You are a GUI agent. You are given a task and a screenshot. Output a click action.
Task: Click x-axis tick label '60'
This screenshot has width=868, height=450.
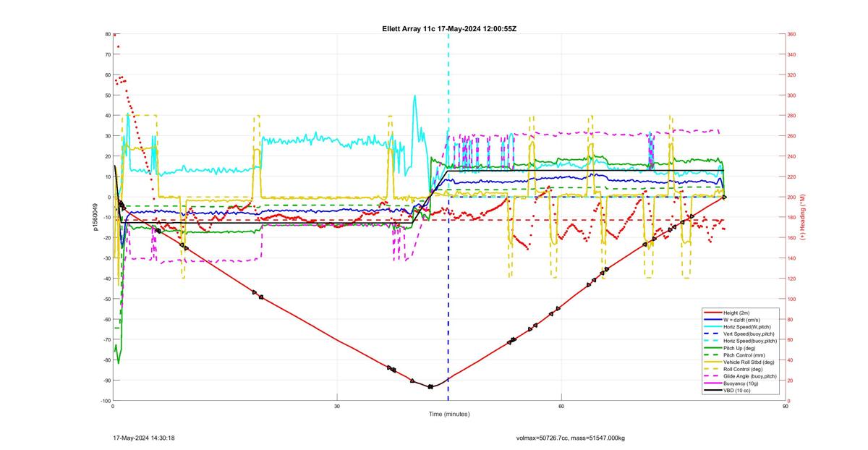(x=561, y=407)
